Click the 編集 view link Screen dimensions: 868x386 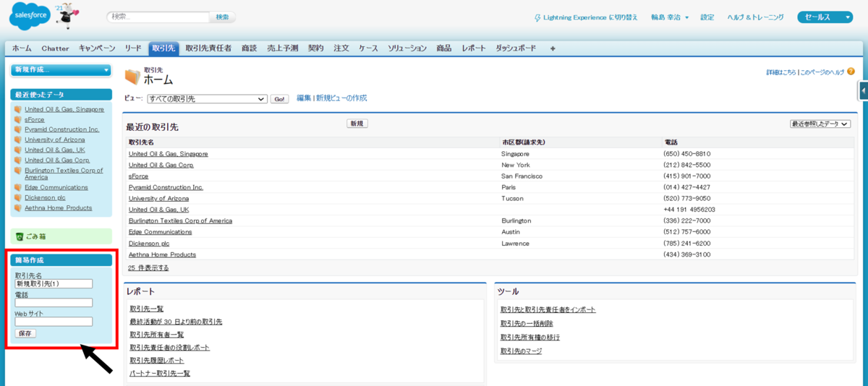pos(304,98)
